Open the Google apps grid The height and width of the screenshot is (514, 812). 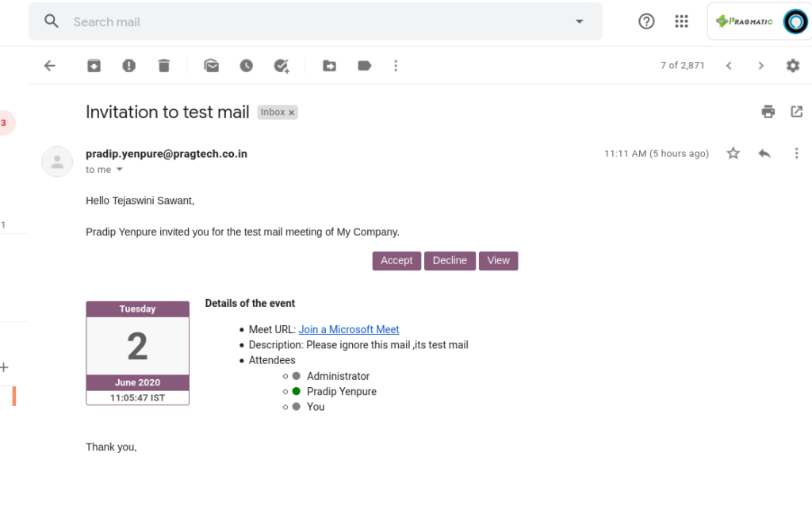[x=681, y=21]
